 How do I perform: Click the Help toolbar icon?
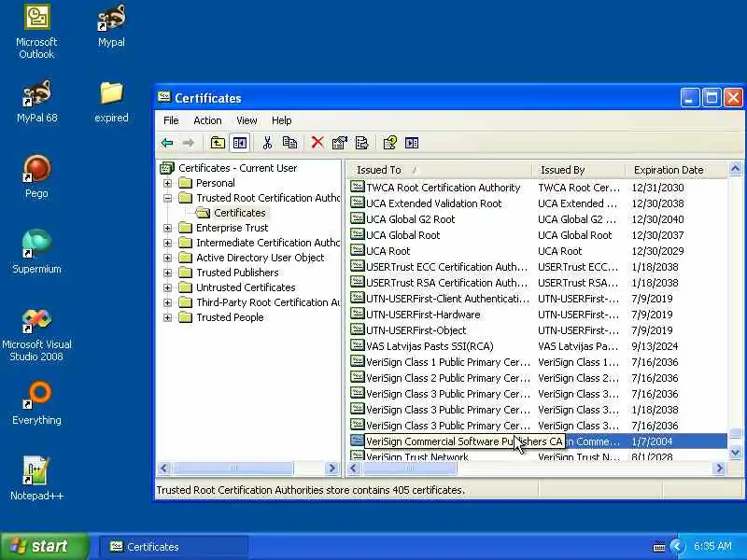click(389, 143)
